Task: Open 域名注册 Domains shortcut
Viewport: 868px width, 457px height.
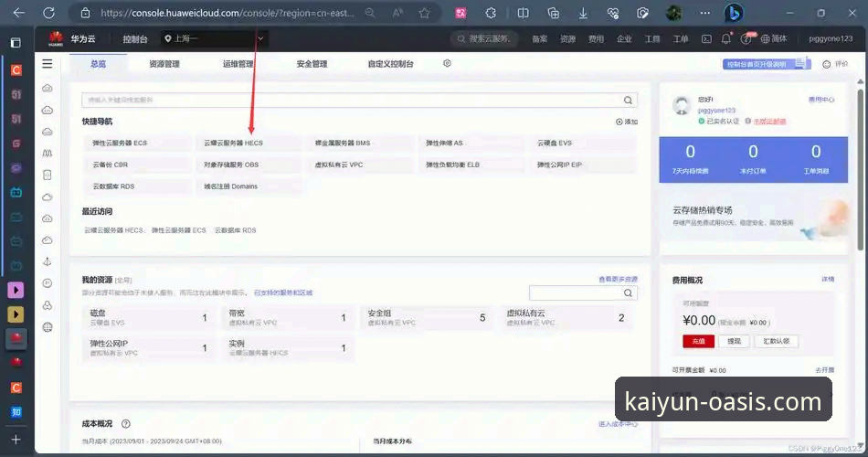Action: click(249, 186)
